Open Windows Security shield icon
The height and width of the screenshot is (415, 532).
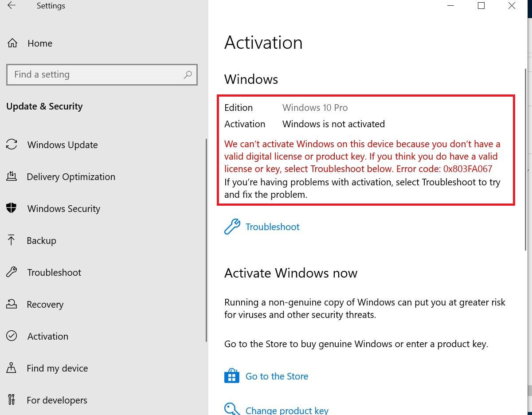(x=12, y=208)
